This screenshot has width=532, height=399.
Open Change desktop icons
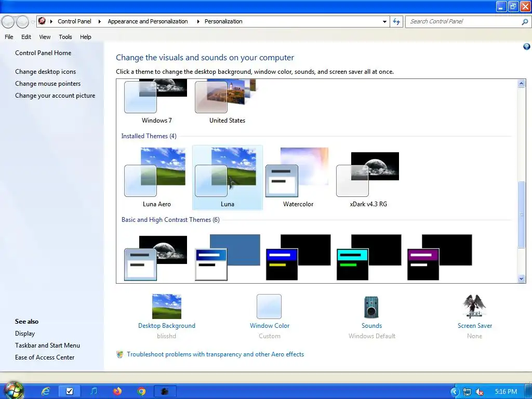(x=46, y=72)
